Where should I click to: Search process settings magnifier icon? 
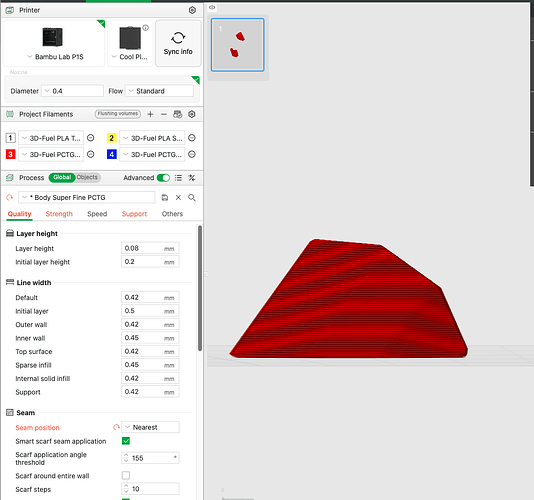coord(192,198)
